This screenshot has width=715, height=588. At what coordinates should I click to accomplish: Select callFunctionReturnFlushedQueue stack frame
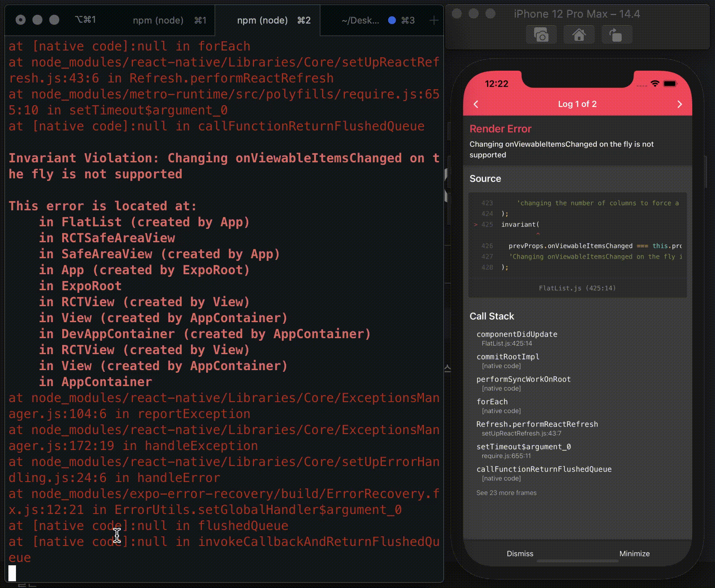click(x=544, y=473)
